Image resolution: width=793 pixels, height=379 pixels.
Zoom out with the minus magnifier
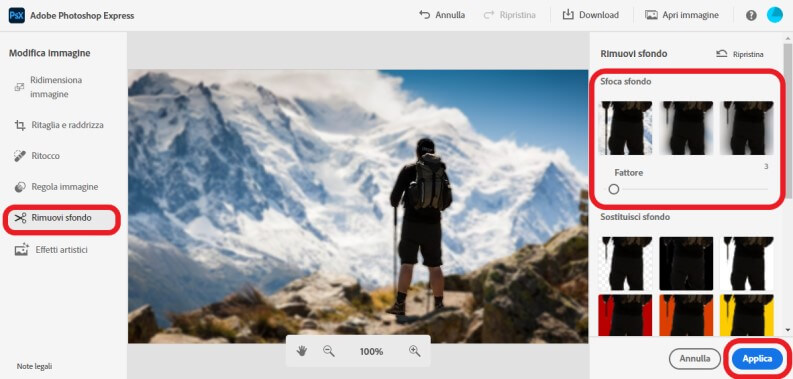tap(329, 351)
